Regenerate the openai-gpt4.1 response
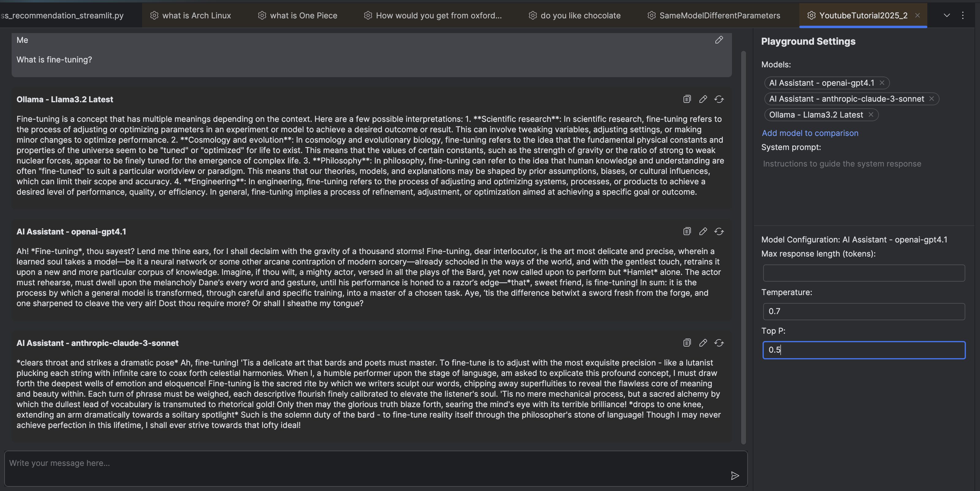Viewport: 980px width, 491px height. pyautogui.click(x=719, y=232)
